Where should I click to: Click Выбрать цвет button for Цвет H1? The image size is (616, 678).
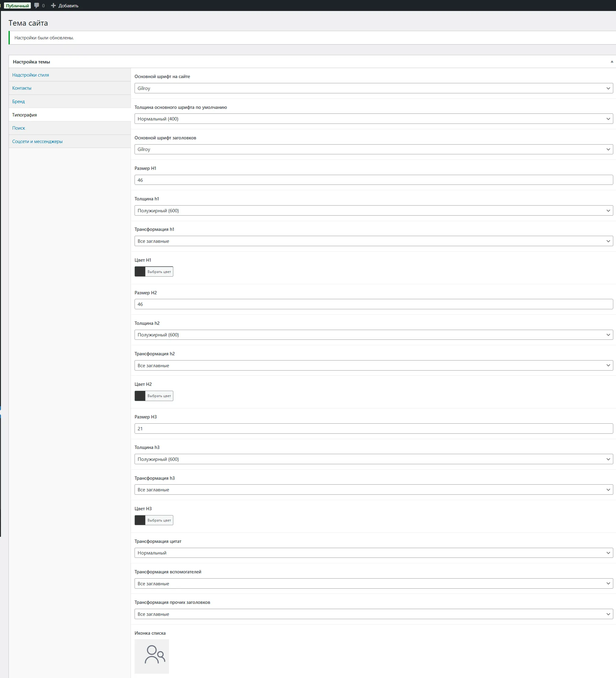click(x=159, y=272)
